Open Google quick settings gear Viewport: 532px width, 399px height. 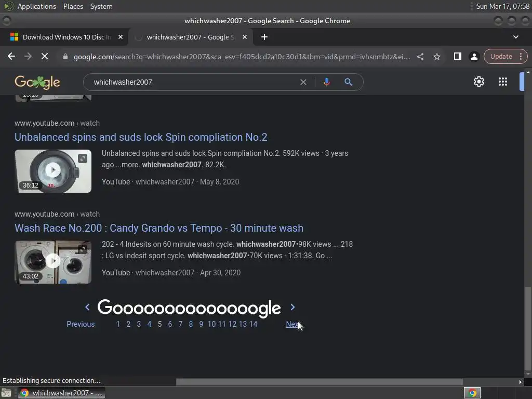(x=478, y=82)
